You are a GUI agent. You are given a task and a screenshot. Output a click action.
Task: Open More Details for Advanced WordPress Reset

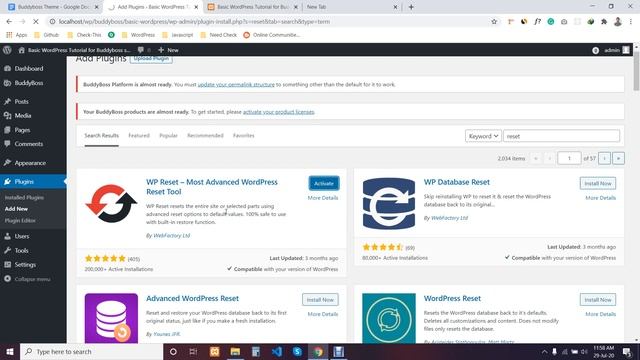323,314
